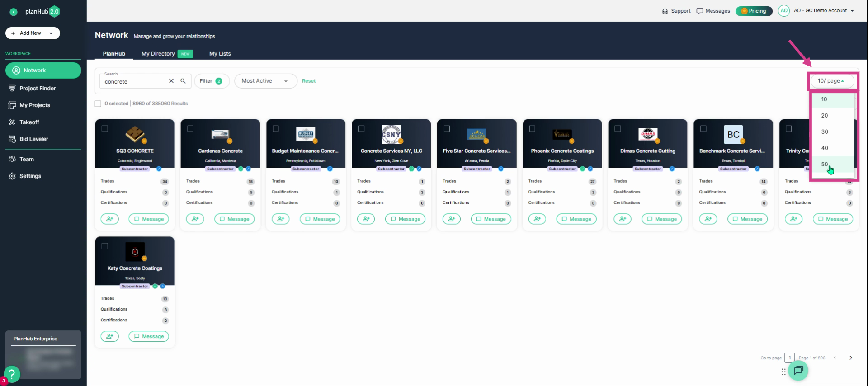Open Support from the headset icon
Image resolution: width=868 pixels, height=386 pixels.
click(676, 11)
